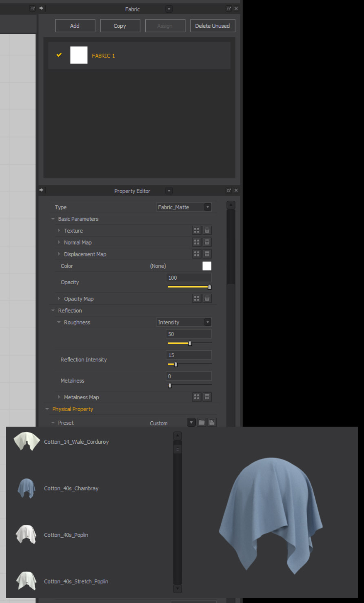This screenshot has width=364, height=603.
Task: Pin the Fabric panel with the arrow toggle
Action: click(x=40, y=8)
